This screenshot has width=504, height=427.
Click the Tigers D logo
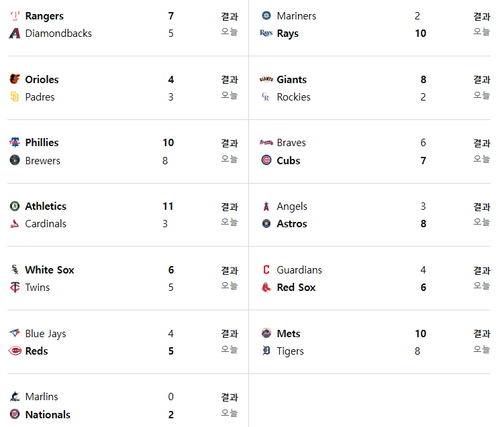coord(266,351)
